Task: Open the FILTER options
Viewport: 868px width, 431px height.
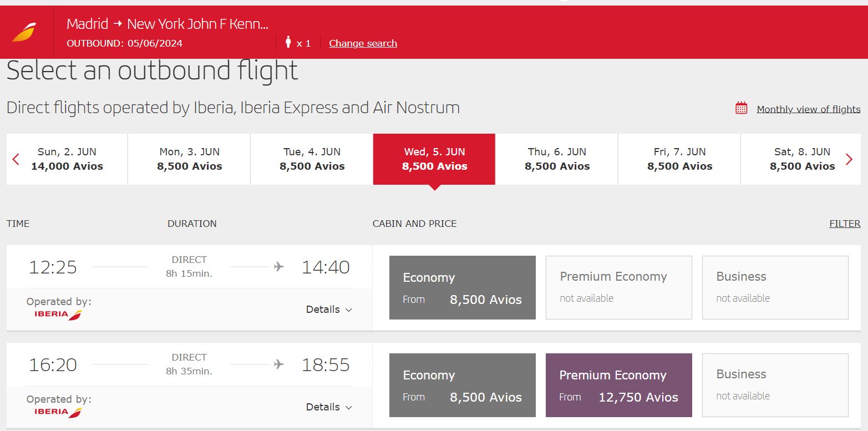Action: (845, 224)
